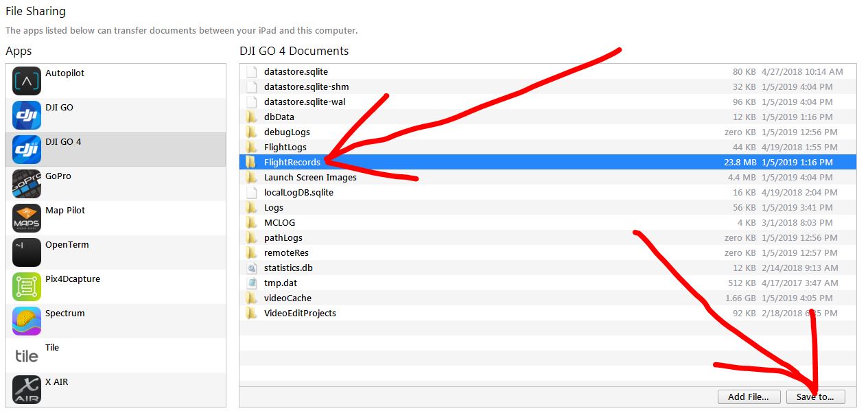Click the pathLogs folder icon

click(x=251, y=237)
